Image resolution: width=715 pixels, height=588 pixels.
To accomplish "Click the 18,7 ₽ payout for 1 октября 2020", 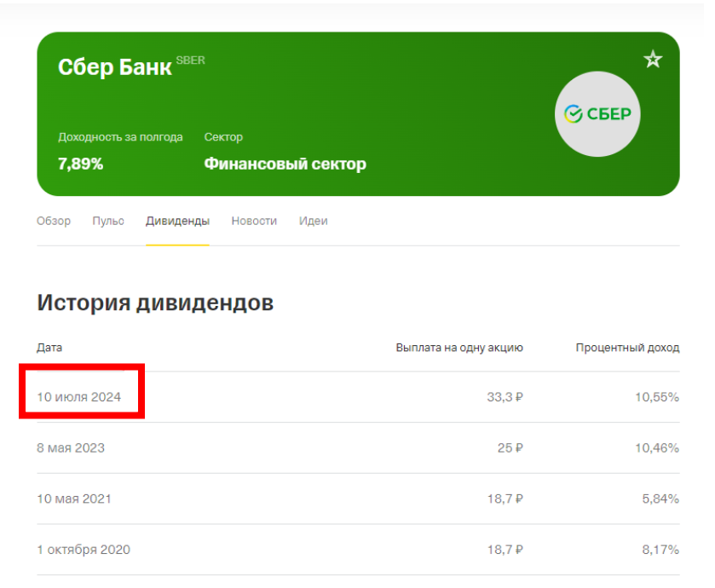I will [x=505, y=550].
